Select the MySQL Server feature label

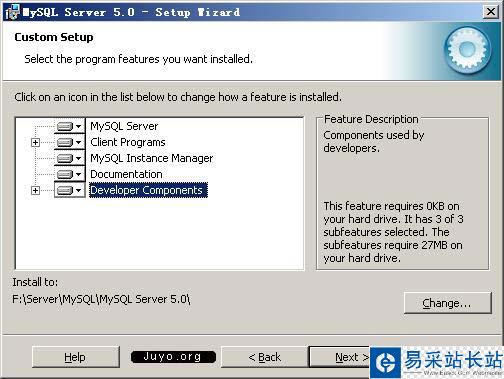coord(124,126)
